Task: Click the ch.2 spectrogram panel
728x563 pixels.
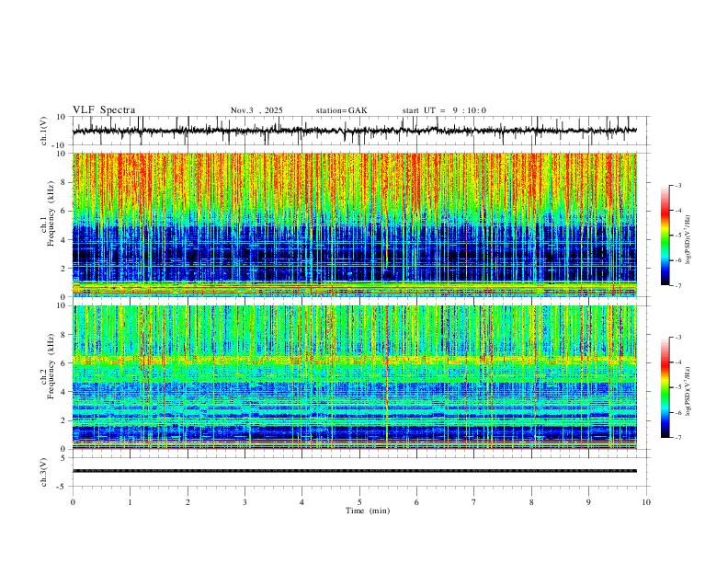Action: click(x=355, y=377)
